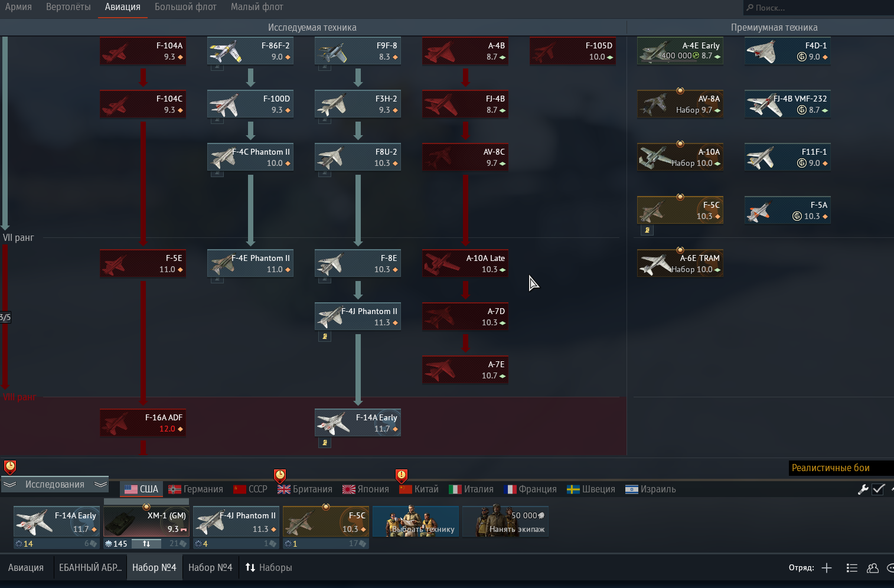Open the wrench slotbar settings icon
The image size is (894, 588).
(863, 489)
